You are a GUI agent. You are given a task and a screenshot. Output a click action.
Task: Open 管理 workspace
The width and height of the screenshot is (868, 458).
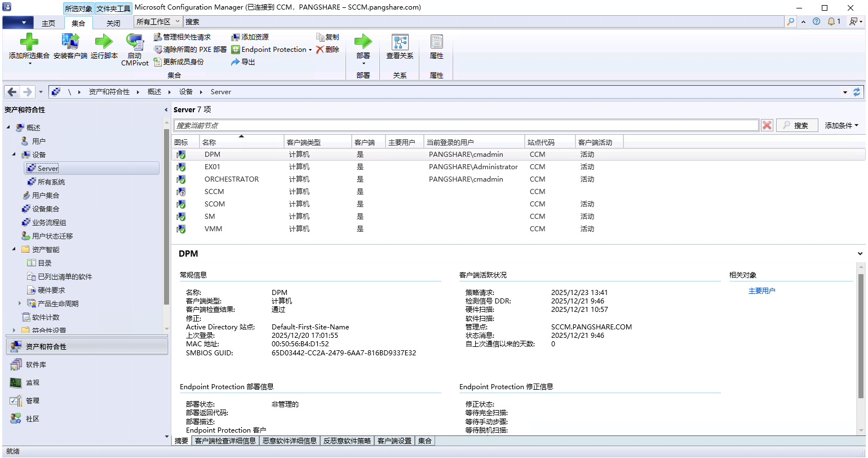pos(87,400)
